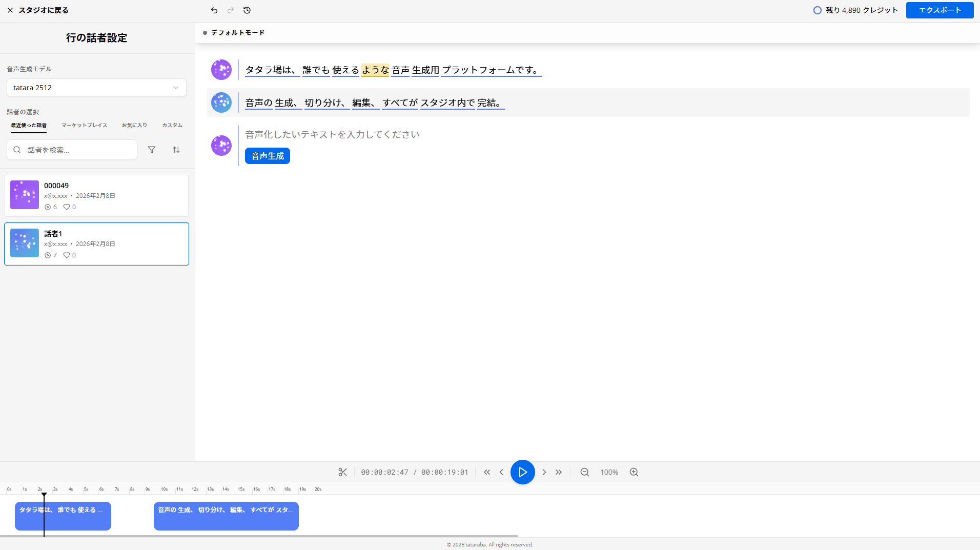
Task: Open the speaker filter icon beside the search box
Action: [x=152, y=149]
